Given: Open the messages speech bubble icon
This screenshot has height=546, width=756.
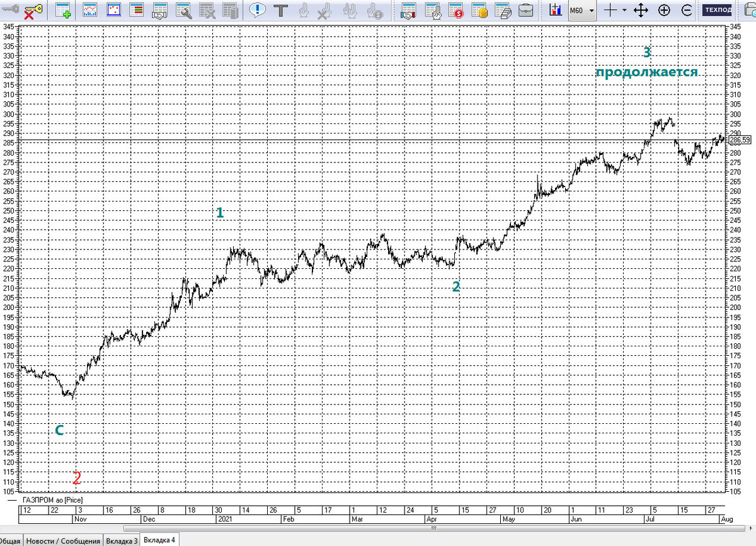Looking at the screenshot, I should tap(257, 10).
